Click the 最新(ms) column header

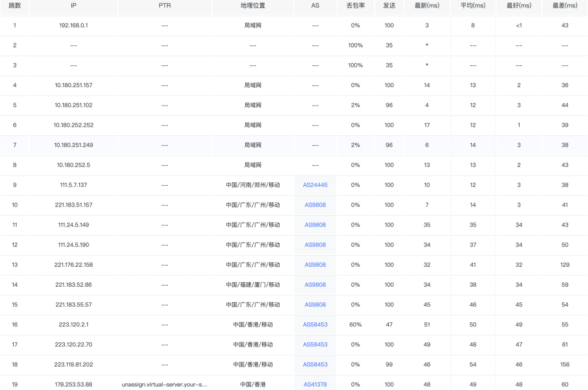pos(427,7)
